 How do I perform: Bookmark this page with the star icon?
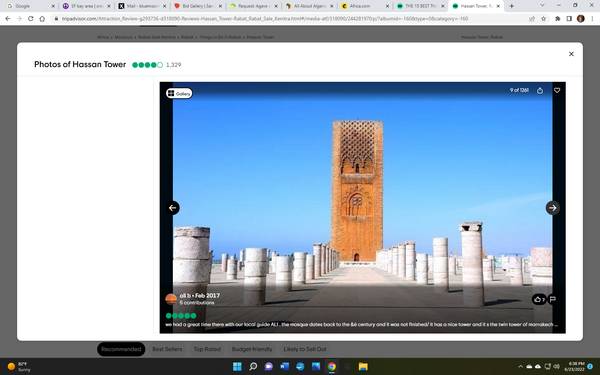543,19
